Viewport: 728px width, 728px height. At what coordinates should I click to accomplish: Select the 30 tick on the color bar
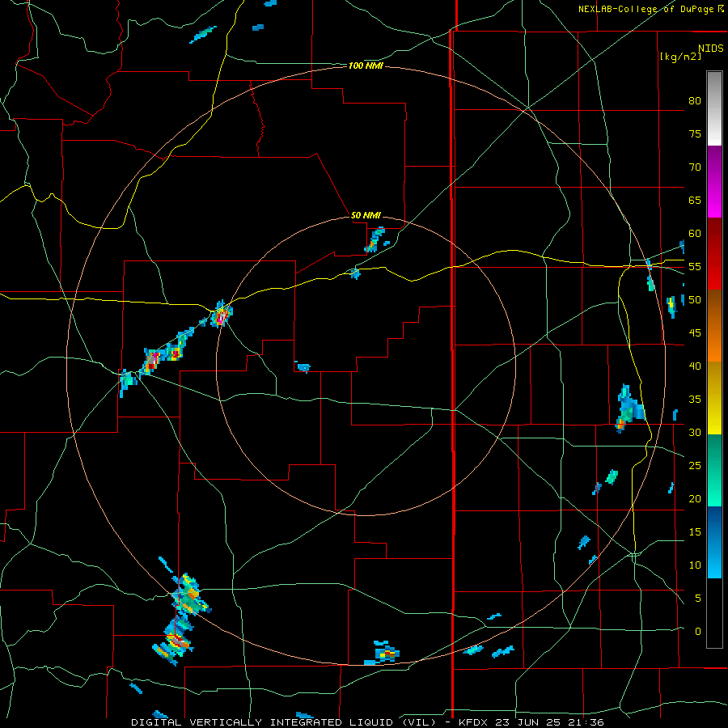[695, 433]
